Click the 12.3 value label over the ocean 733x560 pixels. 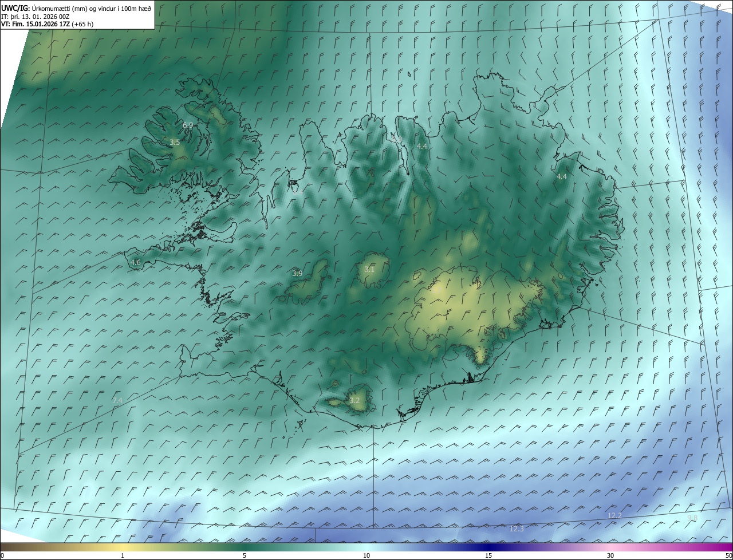517,529
